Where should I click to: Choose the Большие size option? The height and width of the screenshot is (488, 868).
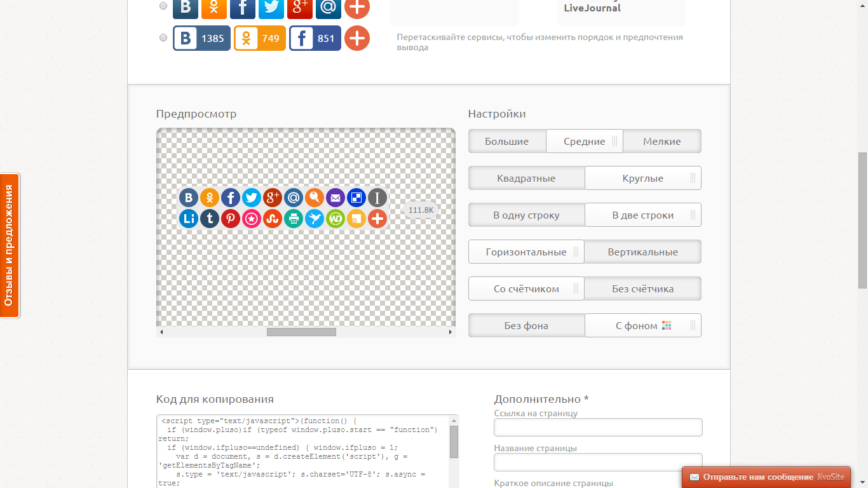(507, 141)
